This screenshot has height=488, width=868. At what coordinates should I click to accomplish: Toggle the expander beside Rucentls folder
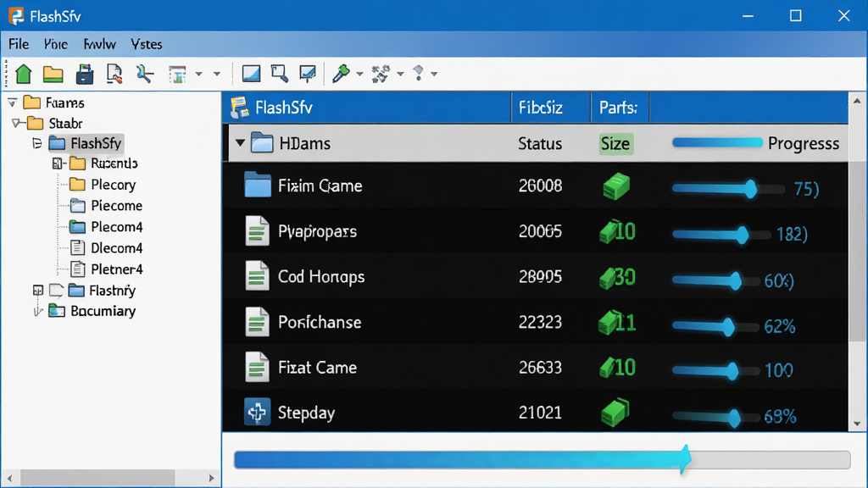coord(57,164)
